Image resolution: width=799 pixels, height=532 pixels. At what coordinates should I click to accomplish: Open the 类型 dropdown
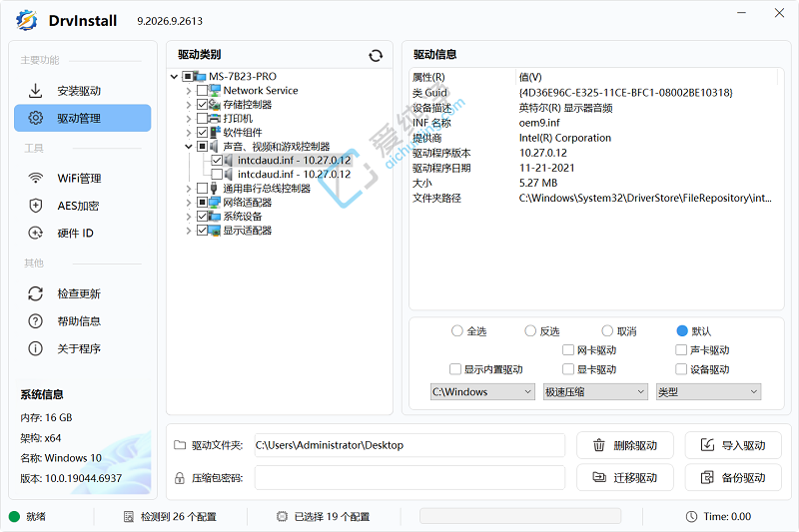point(709,392)
